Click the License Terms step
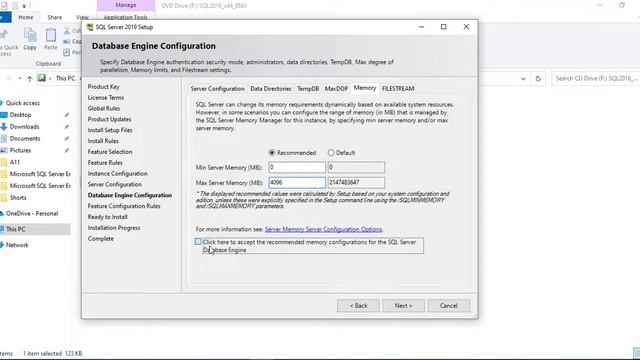The width and height of the screenshot is (640, 360). [x=106, y=98]
